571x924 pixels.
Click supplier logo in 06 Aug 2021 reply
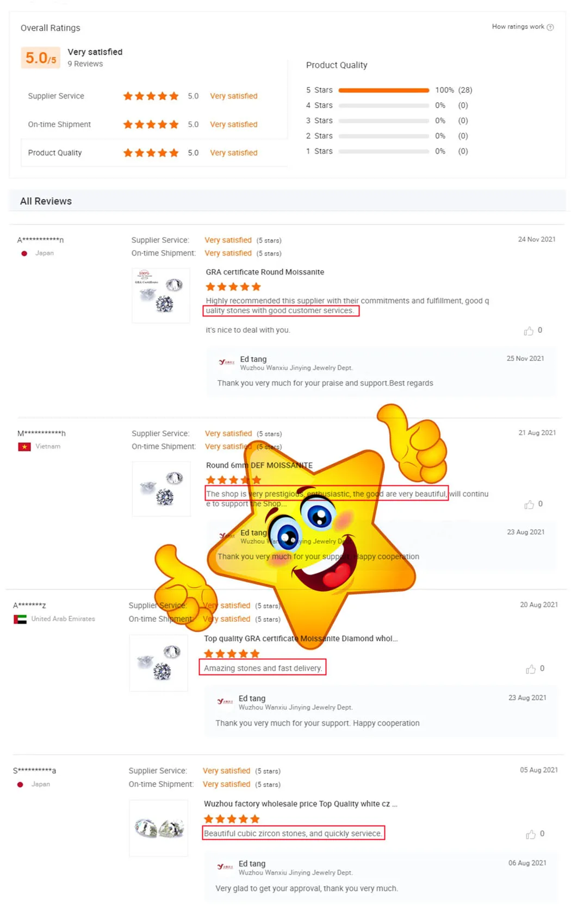click(225, 867)
